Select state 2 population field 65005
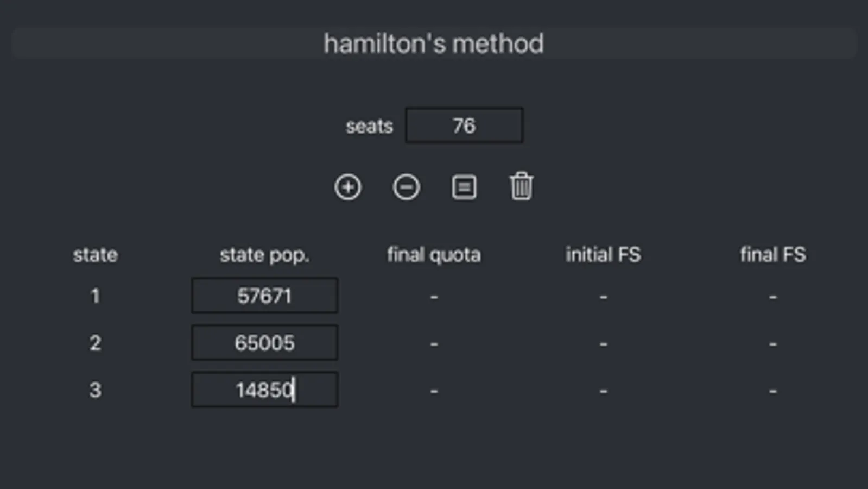Screen dimensions: 868x489 (264, 343)
